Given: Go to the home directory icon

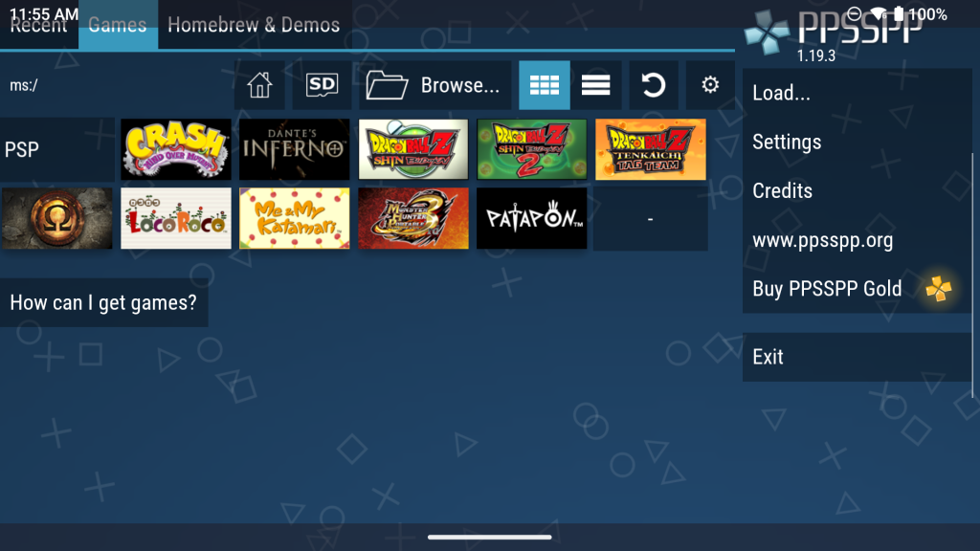Looking at the screenshot, I should click(259, 85).
